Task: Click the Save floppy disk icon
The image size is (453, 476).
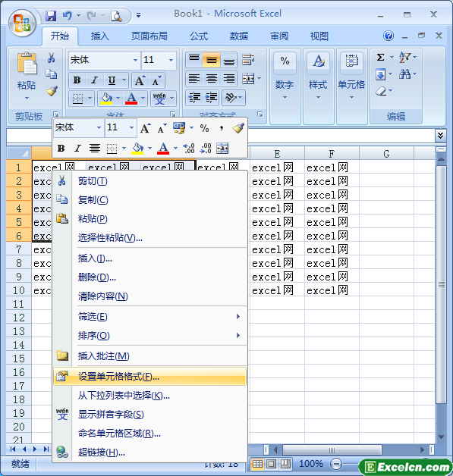Action: click(x=51, y=15)
